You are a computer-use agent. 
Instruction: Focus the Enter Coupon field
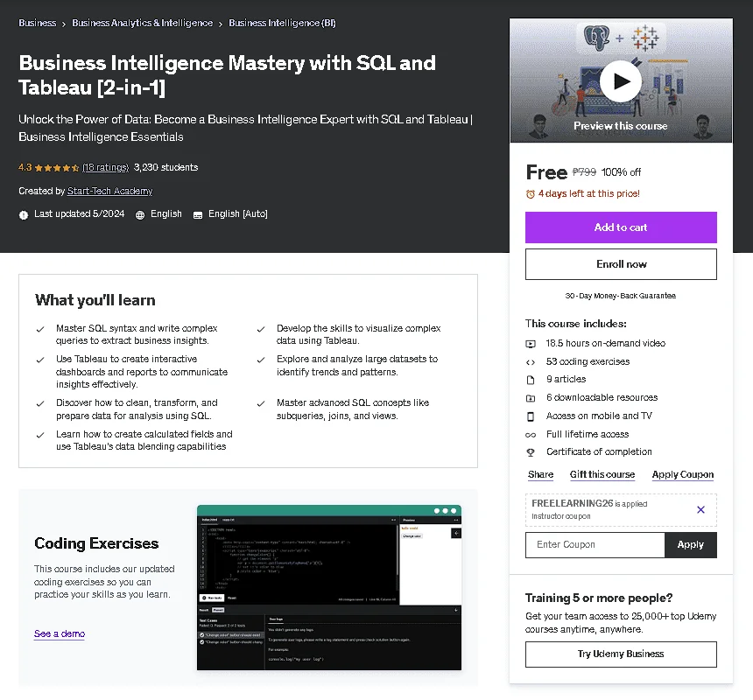point(595,545)
